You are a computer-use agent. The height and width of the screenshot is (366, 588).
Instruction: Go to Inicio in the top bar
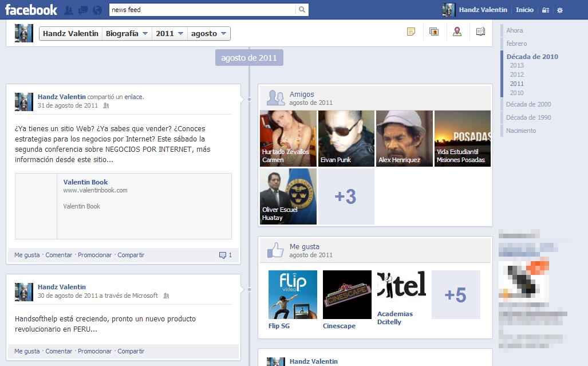[524, 10]
